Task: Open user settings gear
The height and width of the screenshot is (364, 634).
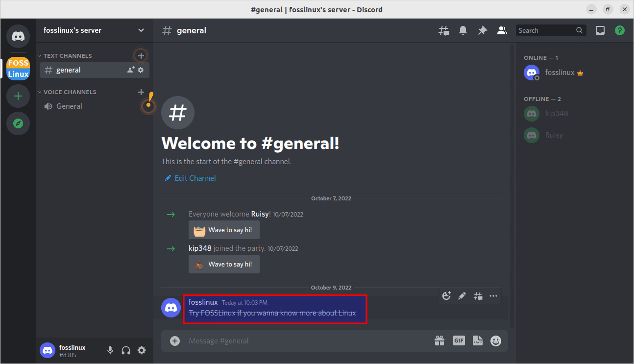Action: (142, 350)
